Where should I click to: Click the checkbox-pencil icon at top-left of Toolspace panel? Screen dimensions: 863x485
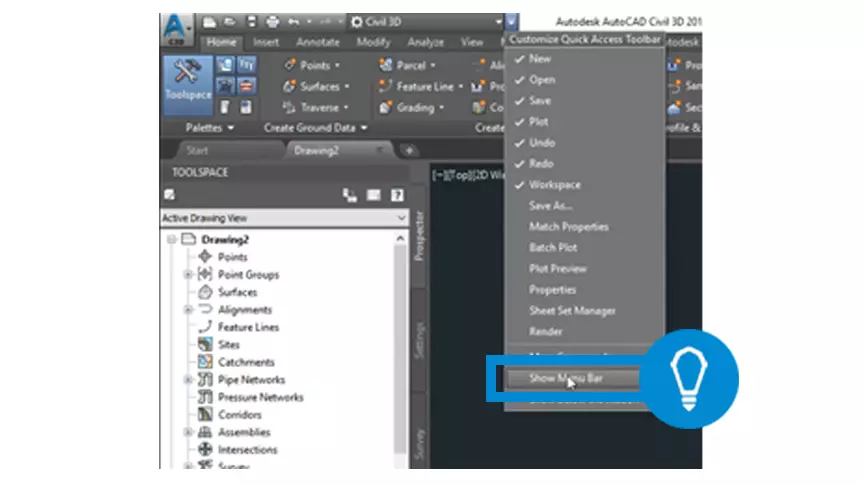tap(170, 194)
